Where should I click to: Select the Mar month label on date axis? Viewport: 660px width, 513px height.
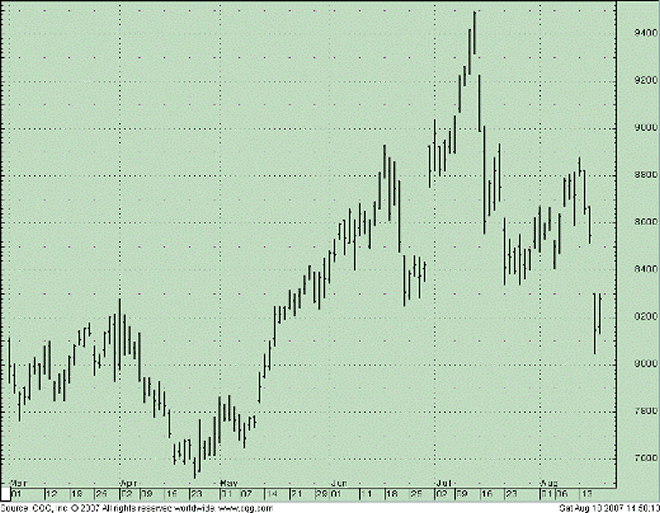(x=19, y=482)
